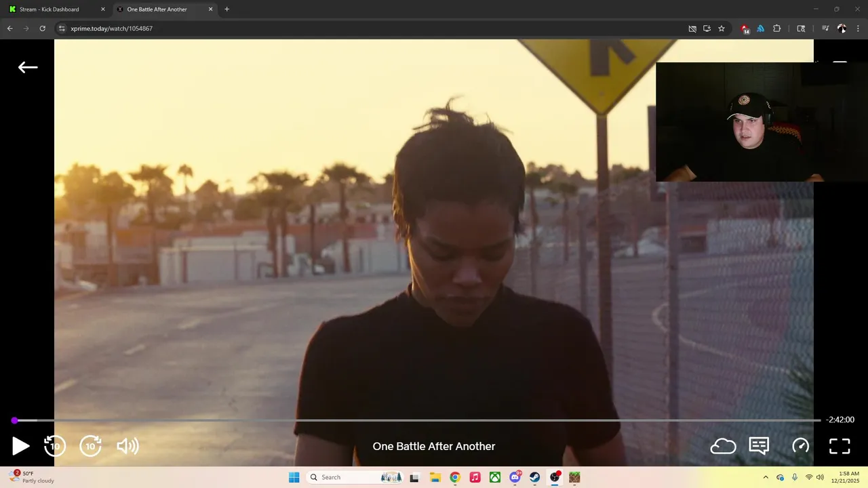868x488 pixels.
Task: Open the subtitles menu
Action: pos(759,445)
